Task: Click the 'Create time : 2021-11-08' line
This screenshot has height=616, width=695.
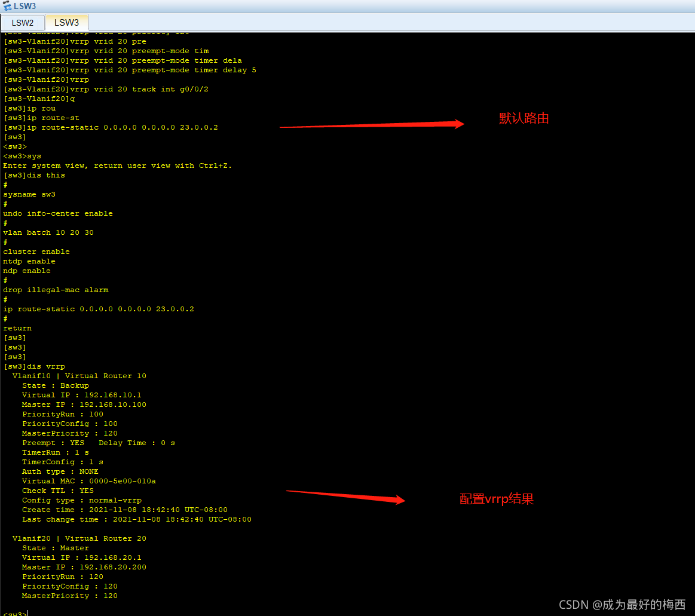Action: click(124, 510)
